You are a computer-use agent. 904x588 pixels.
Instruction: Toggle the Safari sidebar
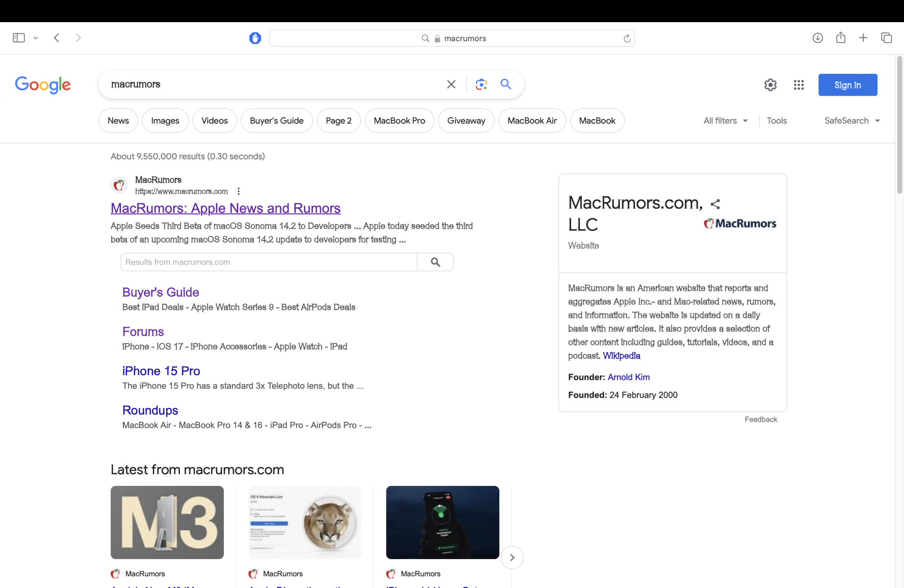[19, 38]
